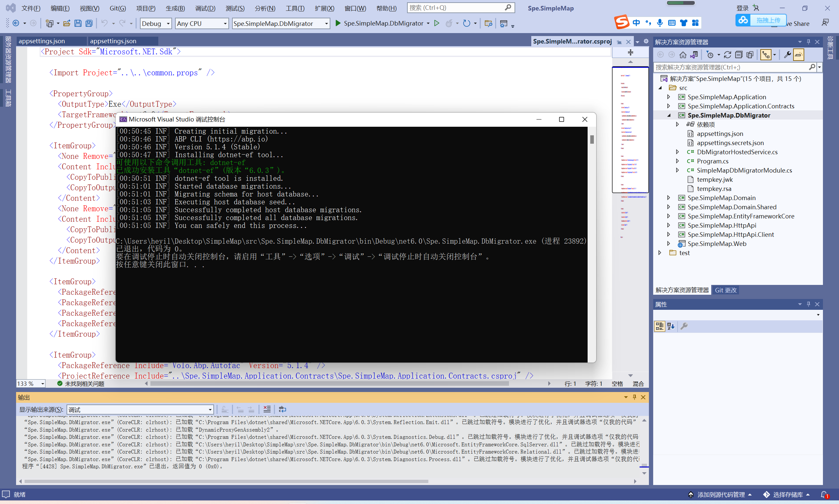The height and width of the screenshot is (504, 839).
Task: Click Open File folder icon
Action: pos(67,24)
